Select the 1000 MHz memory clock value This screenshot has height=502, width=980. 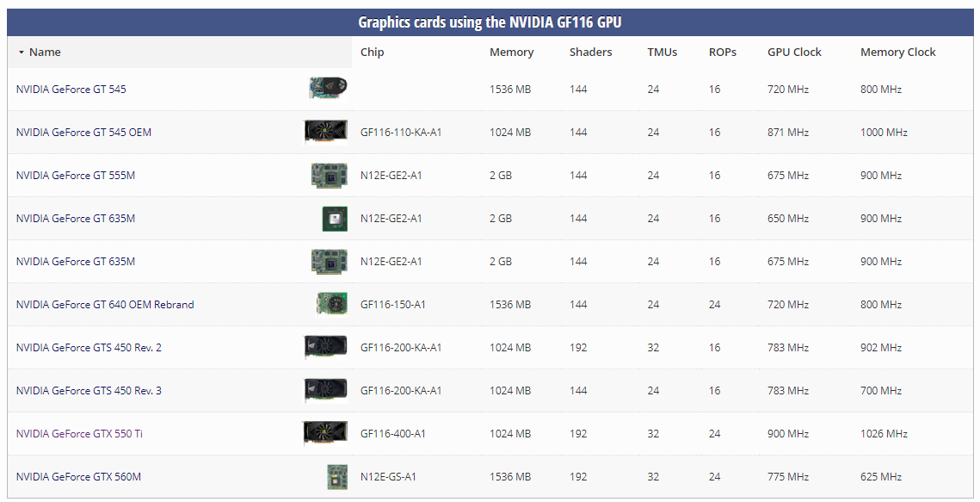884,133
